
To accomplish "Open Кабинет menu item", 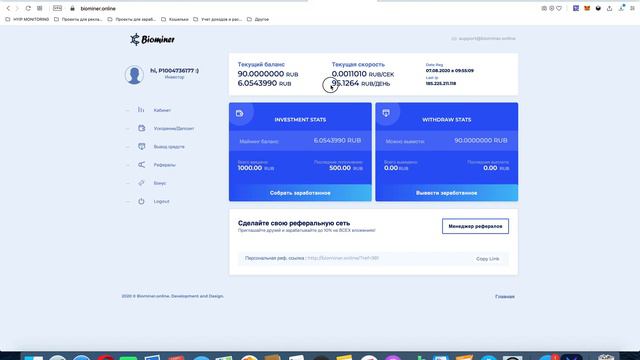I will tap(162, 110).
